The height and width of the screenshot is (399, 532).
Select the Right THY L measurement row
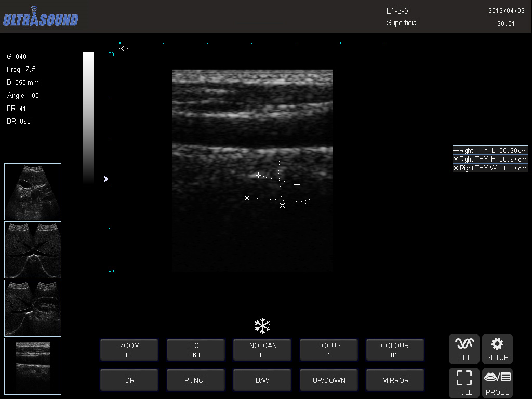coord(490,150)
